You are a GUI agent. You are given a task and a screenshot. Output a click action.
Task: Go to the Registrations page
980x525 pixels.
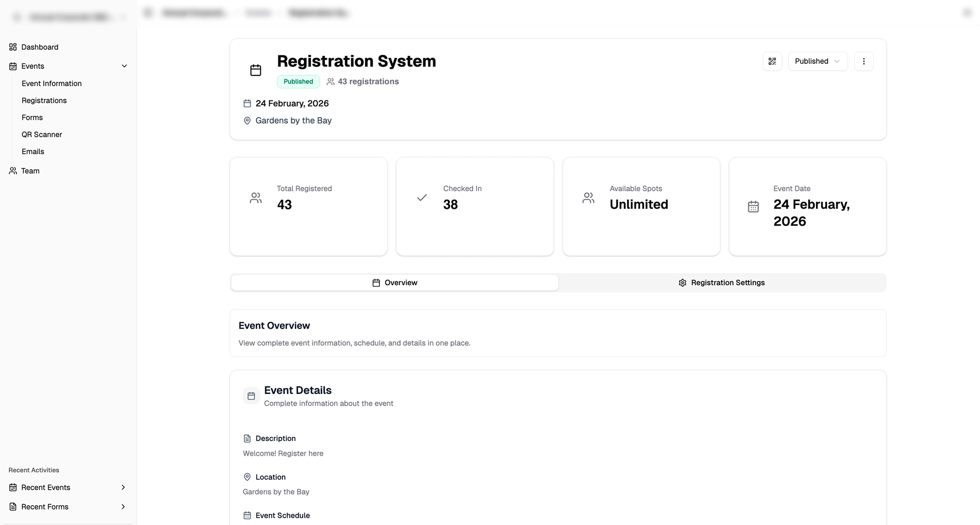(x=44, y=100)
